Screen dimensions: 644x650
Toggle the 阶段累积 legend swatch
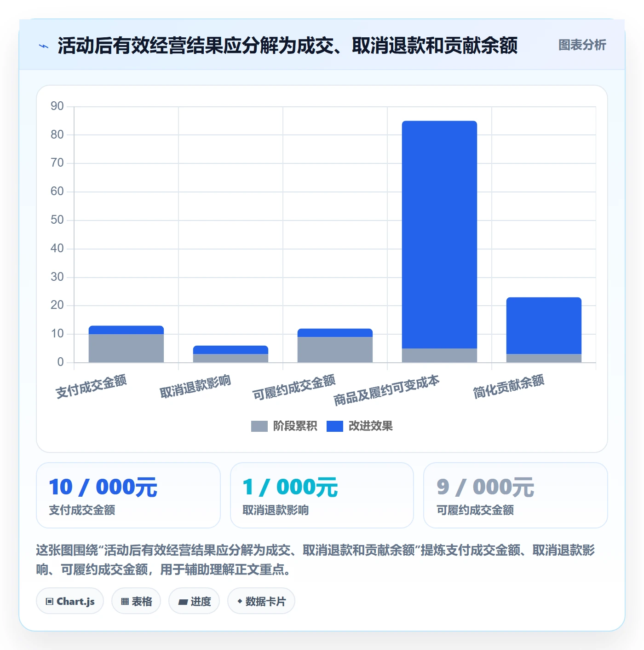259,426
